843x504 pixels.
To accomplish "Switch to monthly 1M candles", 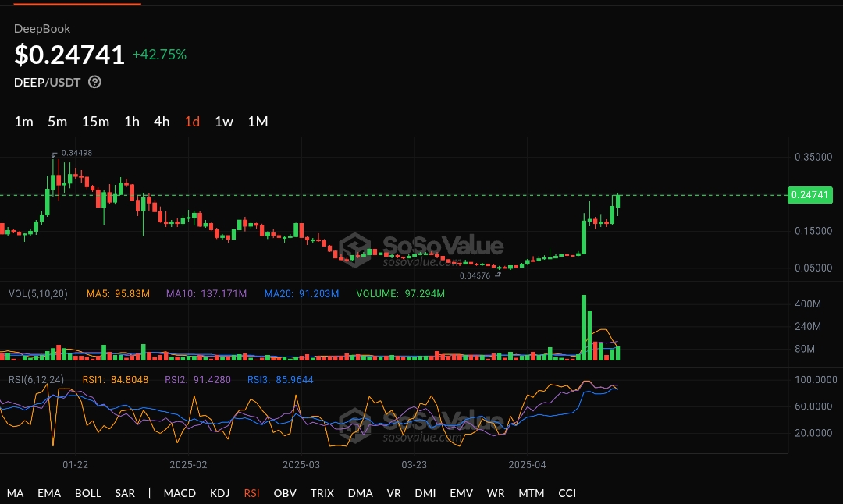I will point(258,122).
